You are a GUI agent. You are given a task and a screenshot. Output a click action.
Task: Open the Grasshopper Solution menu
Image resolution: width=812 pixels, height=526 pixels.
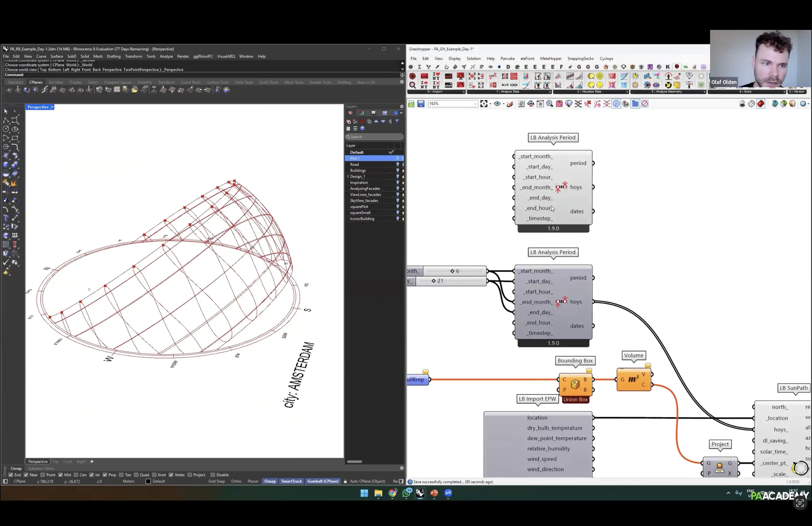point(474,59)
